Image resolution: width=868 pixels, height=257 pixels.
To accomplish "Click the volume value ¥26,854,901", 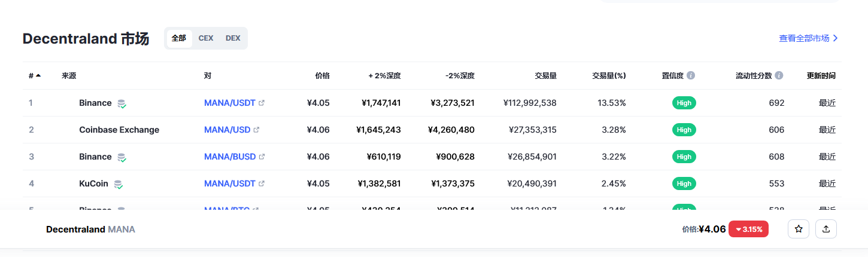I will tap(532, 157).
